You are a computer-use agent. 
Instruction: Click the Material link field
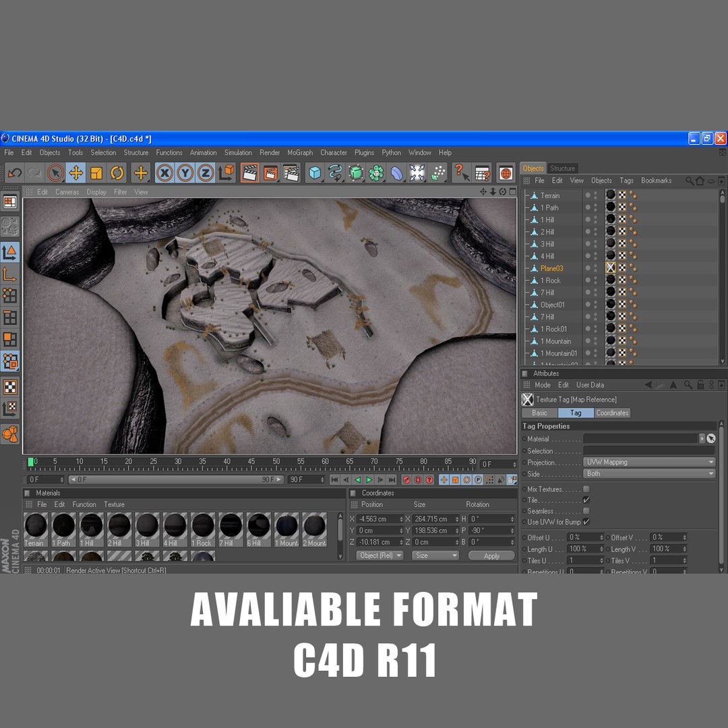[x=641, y=438]
